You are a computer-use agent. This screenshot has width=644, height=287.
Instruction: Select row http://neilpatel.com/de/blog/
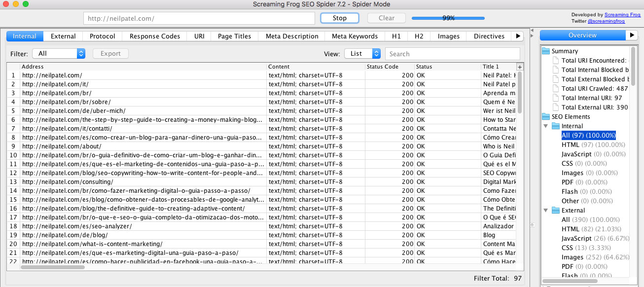(261, 235)
